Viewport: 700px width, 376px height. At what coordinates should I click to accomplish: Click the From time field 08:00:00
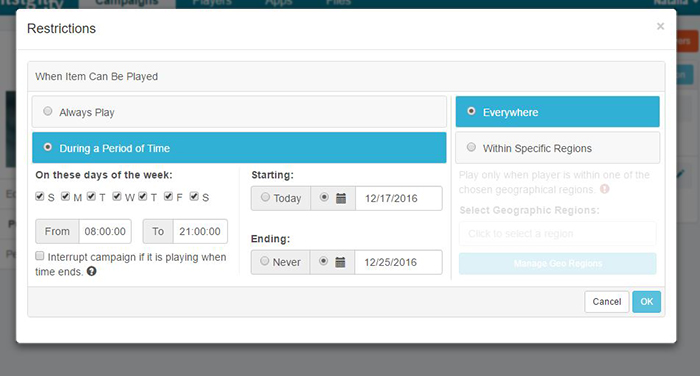tap(105, 231)
